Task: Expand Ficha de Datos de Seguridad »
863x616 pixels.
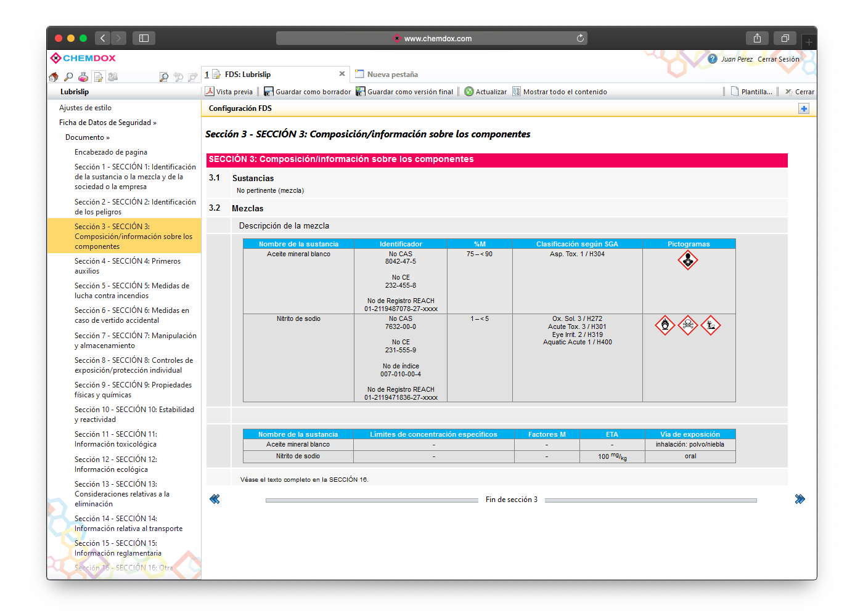Action: pyautogui.click(x=108, y=123)
